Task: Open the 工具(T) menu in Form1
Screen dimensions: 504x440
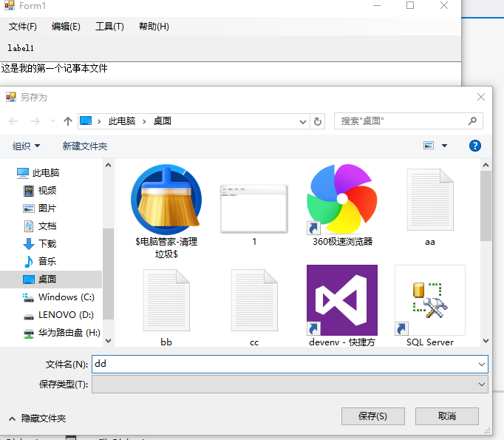Action: pyautogui.click(x=109, y=27)
